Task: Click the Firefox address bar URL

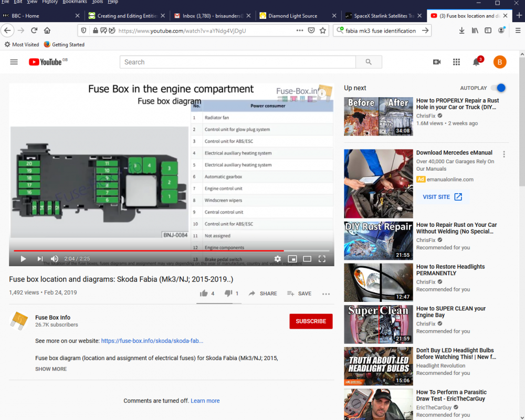Action: tap(182, 31)
